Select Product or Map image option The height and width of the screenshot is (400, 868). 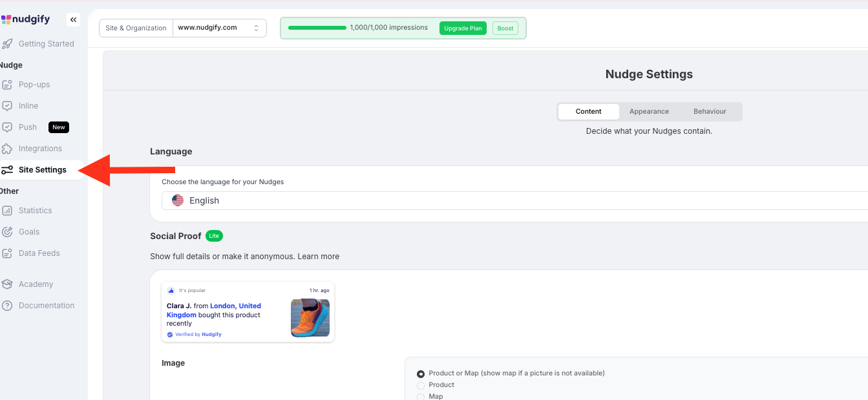click(421, 374)
